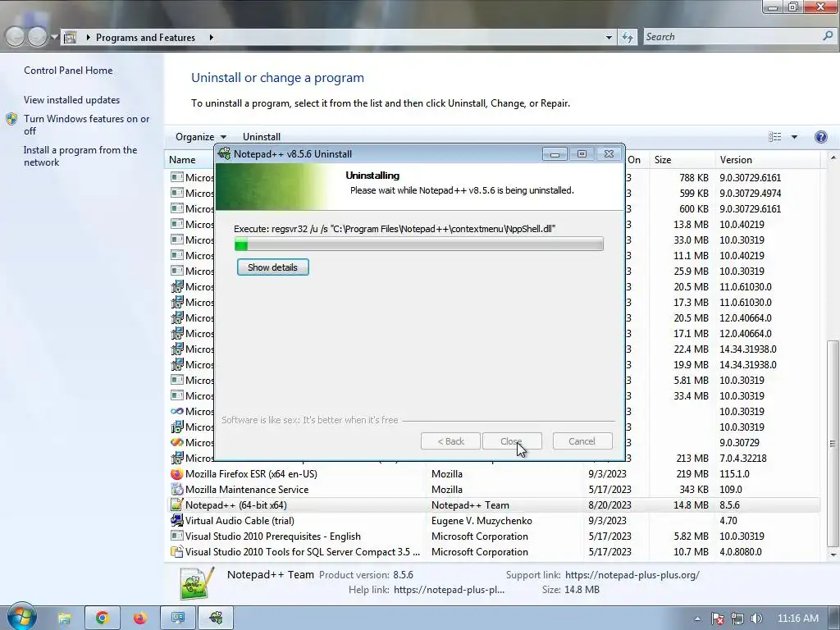Click Show desktop strip on the taskbar
Viewport: 840px width, 630px height.
835,619
